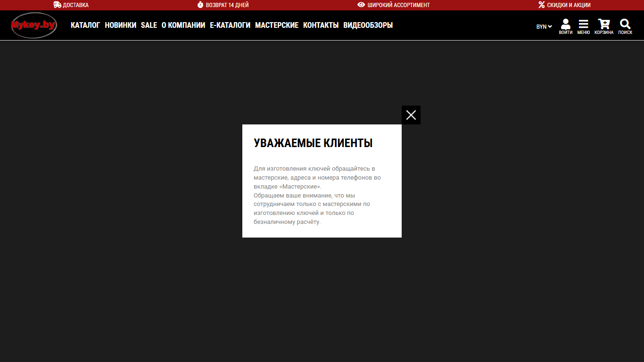644x362 pixels.
Task: Open О КОМПАНИИ page
Action: [183, 25]
